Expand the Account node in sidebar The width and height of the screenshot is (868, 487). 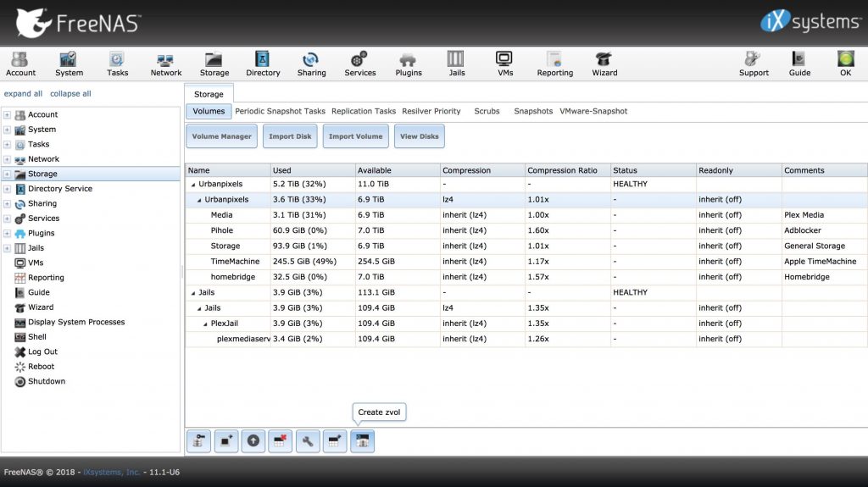(7, 114)
